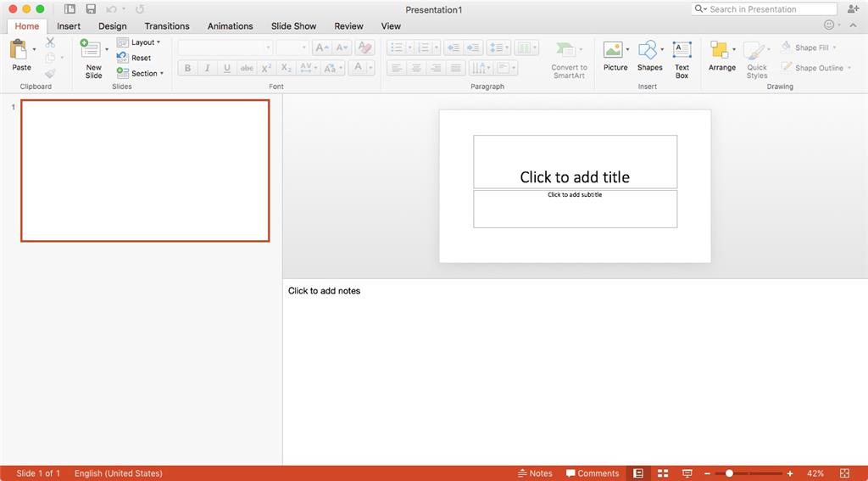Center align text

point(416,68)
